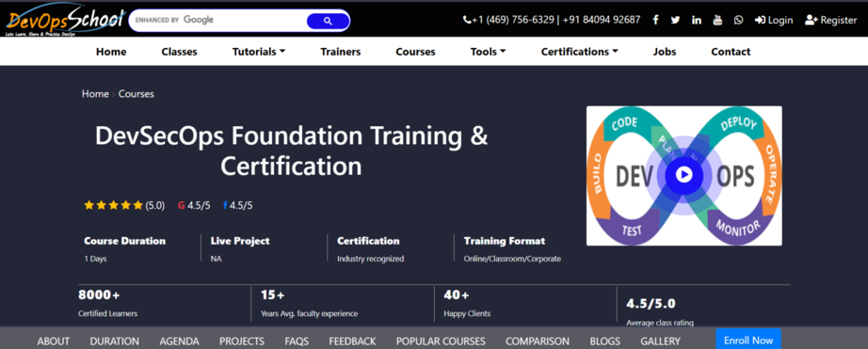The height and width of the screenshot is (349, 868).
Task: Play the DevOps intro video
Action: (x=684, y=175)
